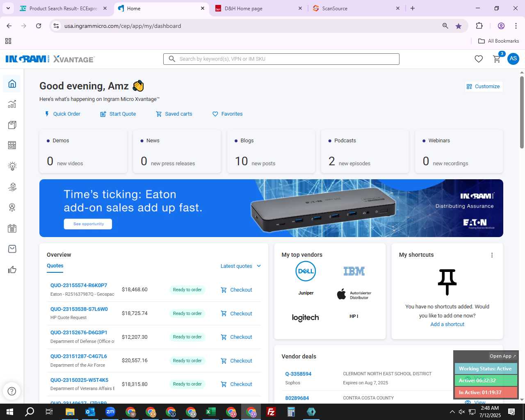Open quote QUO-23155574-R6K0P7
This screenshot has width=525, height=420.
click(79, 285)
